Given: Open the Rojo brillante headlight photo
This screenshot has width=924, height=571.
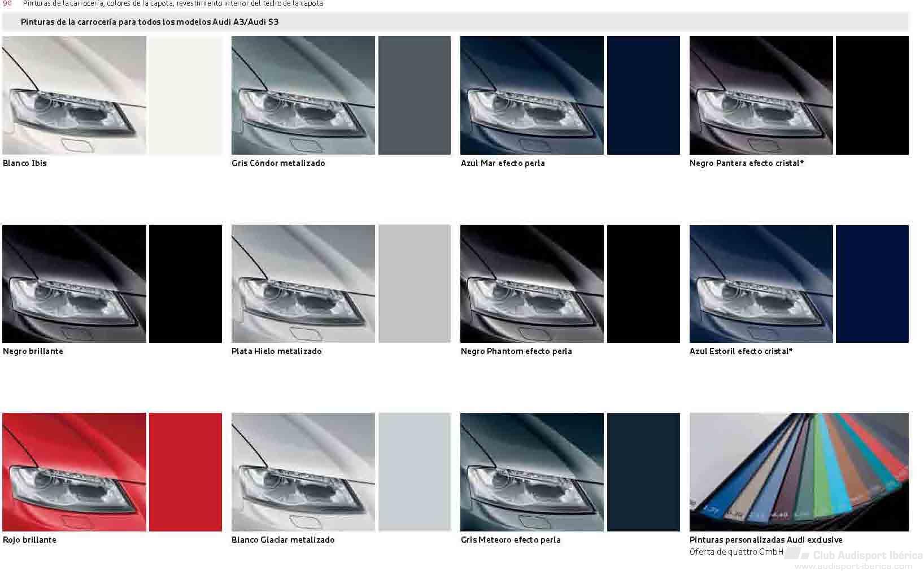Looking at the screenshot, I should (74, 472).
